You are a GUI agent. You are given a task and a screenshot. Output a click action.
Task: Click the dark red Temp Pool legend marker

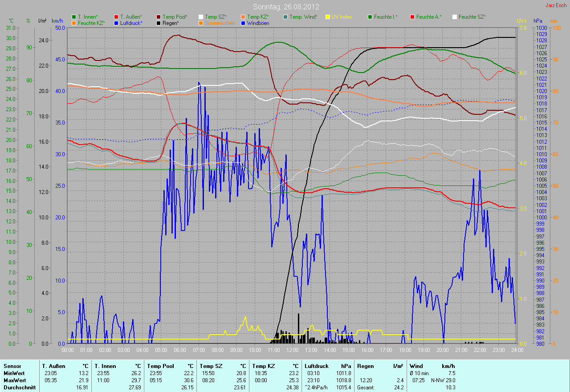[x=159, y=17]
